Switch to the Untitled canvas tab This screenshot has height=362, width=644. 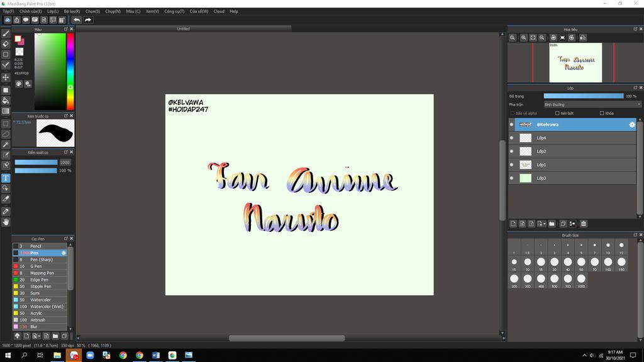[x=183, y=29]
